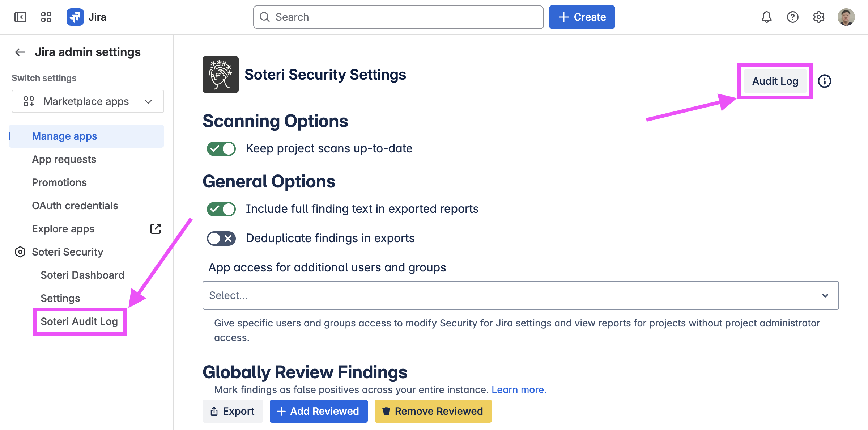
Task: Click Soteri Security sidebar section
Action: 68,252
